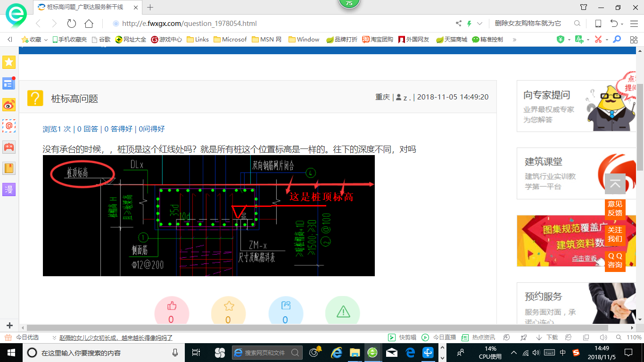The image size is (644, 362).
Task: Click the 向专家提问 ask expert banner
Action: click(x=576, y=106)
